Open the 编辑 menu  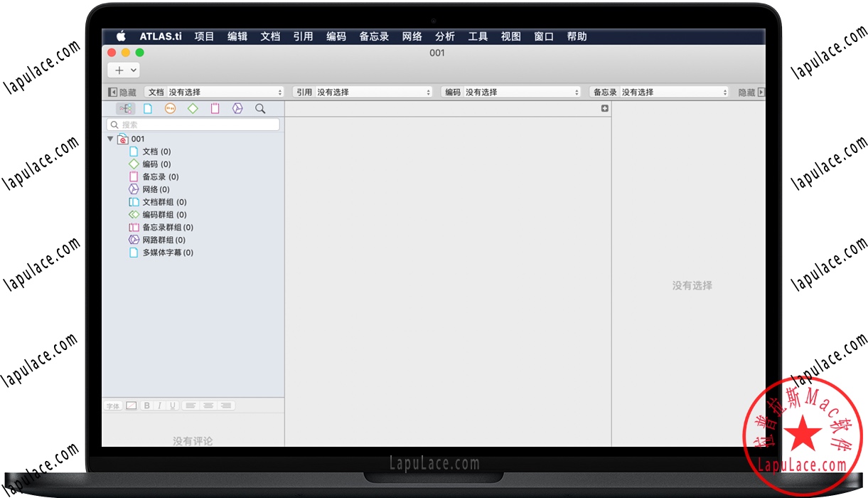coord(237,36)
